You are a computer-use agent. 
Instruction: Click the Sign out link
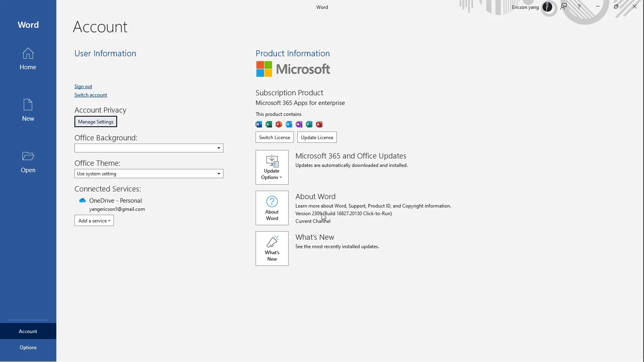pos(83,86)
